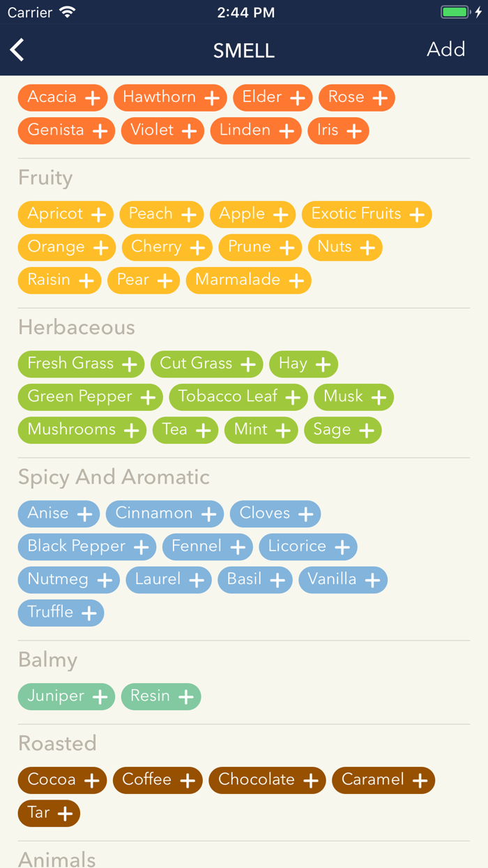
Task: Tap the Fruity section heading
Action: point(45,178)
